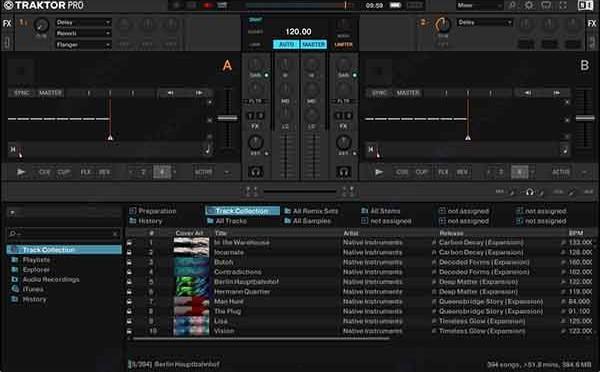This screenshot has height=372, width=600.
Task: Click the headphone mix icon below Deck B
Action: click(x=530, y=192)
